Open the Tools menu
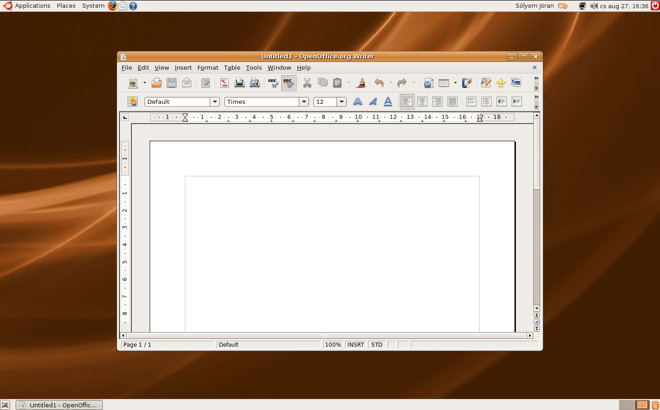Screen dimensions: 660x410 [254, 68]
